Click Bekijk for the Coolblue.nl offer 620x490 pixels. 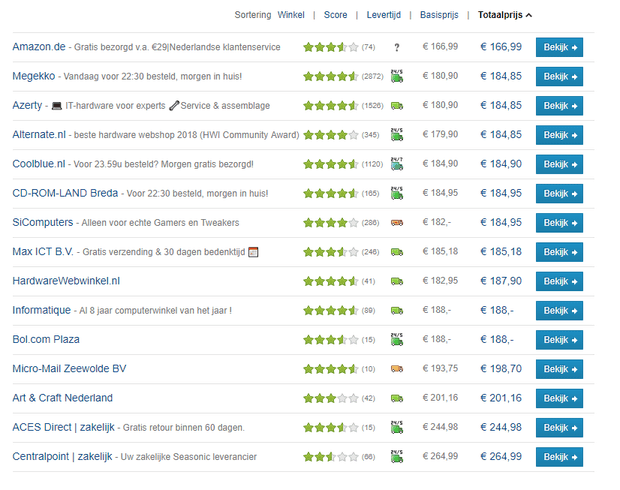pos(559,165)
